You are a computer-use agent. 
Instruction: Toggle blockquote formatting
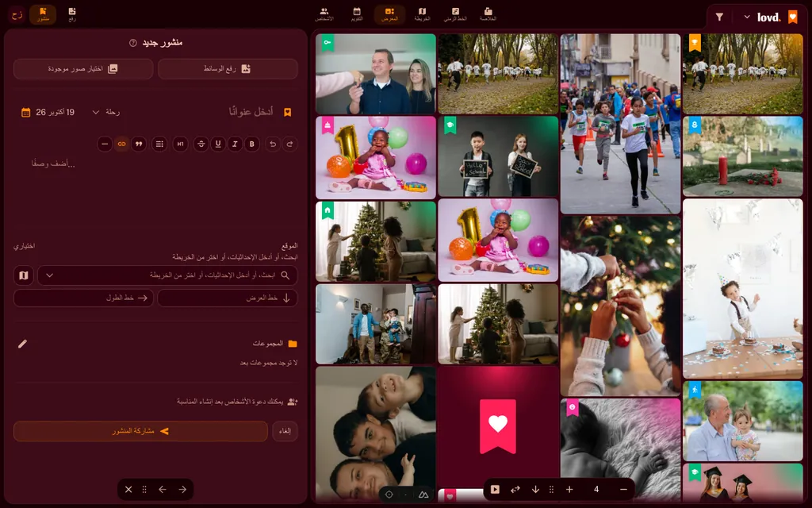click(x=139, y=144)
